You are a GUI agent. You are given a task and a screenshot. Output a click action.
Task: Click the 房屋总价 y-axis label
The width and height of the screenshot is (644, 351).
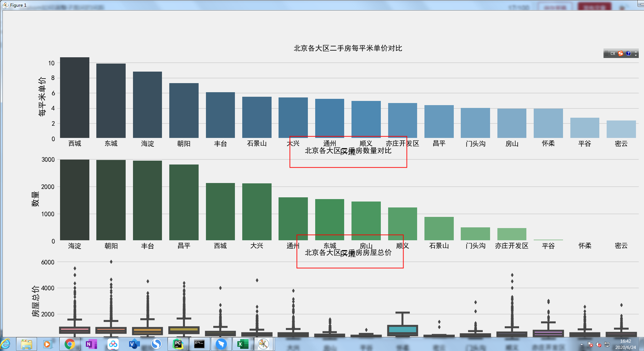pos(35,301)
